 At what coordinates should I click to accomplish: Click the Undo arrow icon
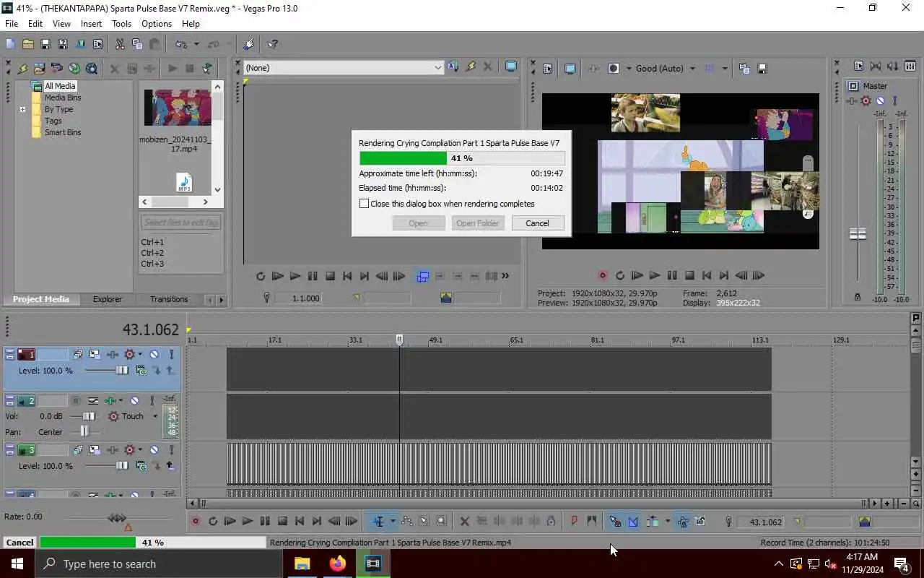(x=181, y=44)
